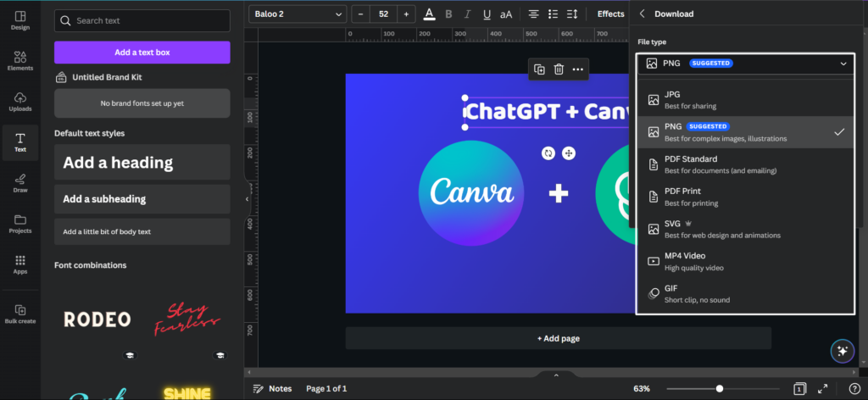Collapse the File type PNG dropdown
The width and height of the screenshot is (868, 400).
(x=745, y=64)
